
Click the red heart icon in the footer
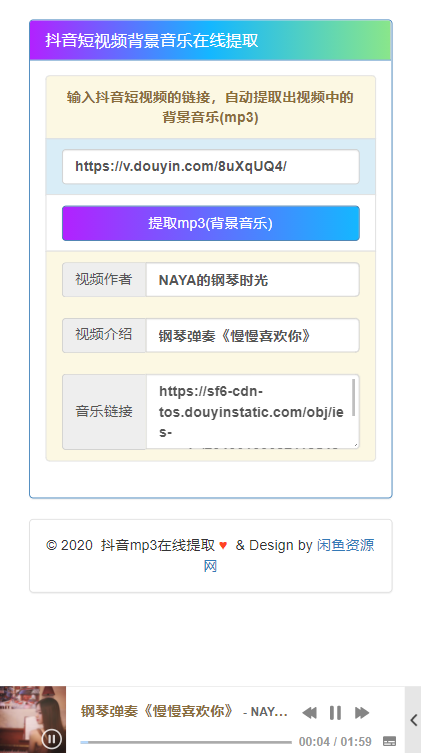[x=223, y=546]
